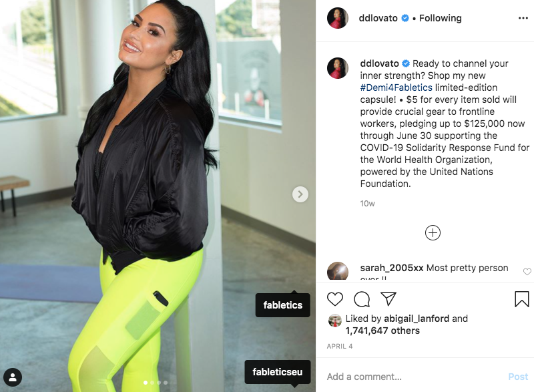
Task: Open sarah_2005xx commenter profile
Action: point(392,268)
